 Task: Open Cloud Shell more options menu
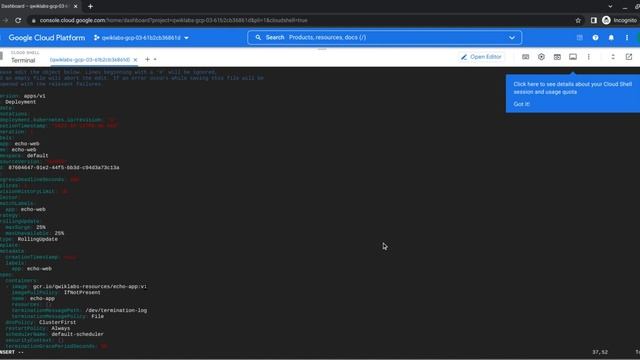pos(589,57)
